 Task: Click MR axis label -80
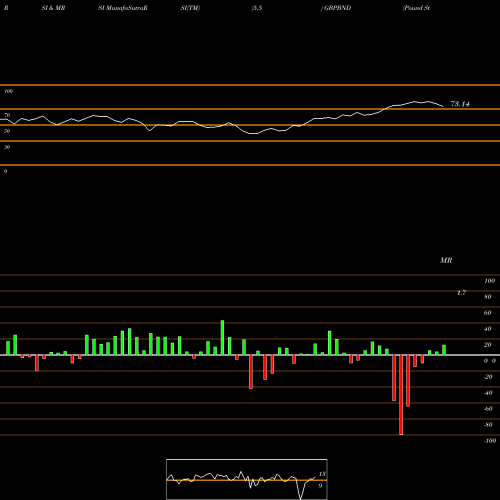pyautogui.click(x=488, y=425)
